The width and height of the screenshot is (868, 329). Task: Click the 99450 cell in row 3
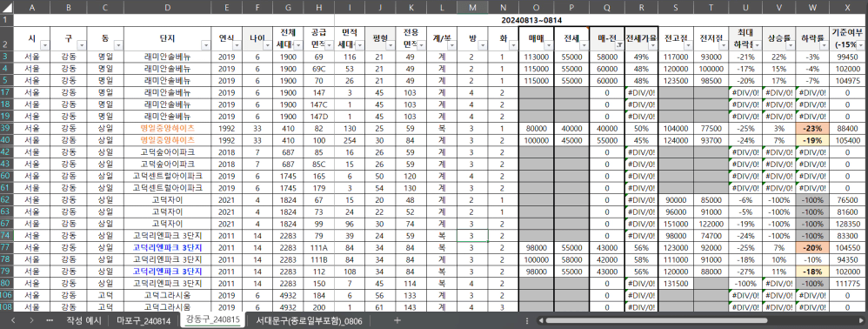[x=848, y=57]
